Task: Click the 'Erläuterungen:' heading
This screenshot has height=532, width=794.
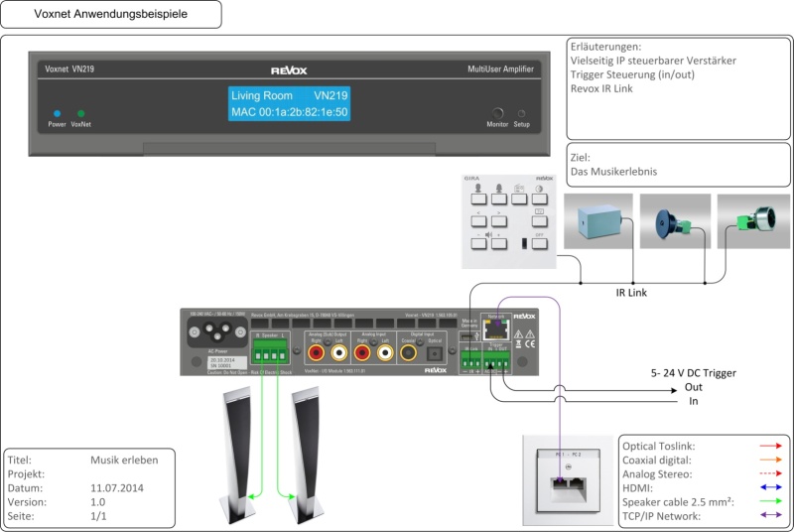Action: click(x=605, y=47)
